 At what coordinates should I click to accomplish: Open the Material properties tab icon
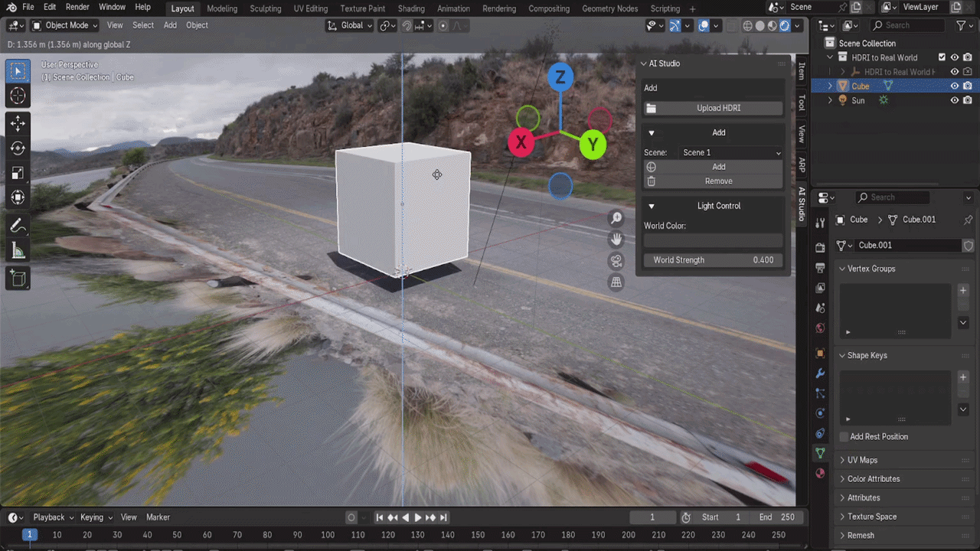point(820,473)
